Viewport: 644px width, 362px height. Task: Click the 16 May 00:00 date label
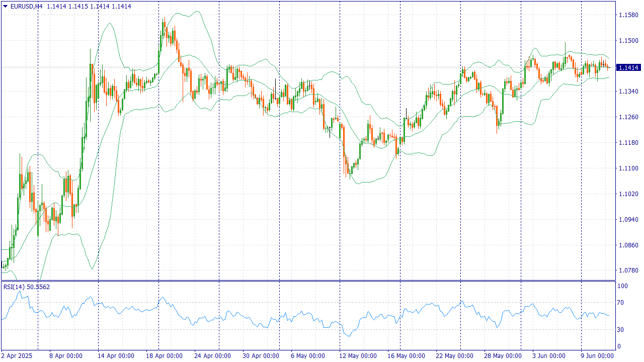[406, 356]
